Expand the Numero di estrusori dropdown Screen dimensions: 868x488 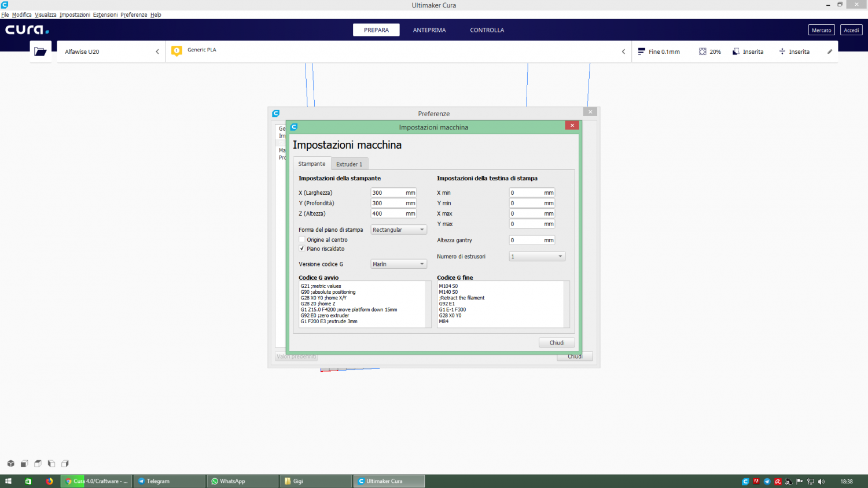[x=536, y=256]
